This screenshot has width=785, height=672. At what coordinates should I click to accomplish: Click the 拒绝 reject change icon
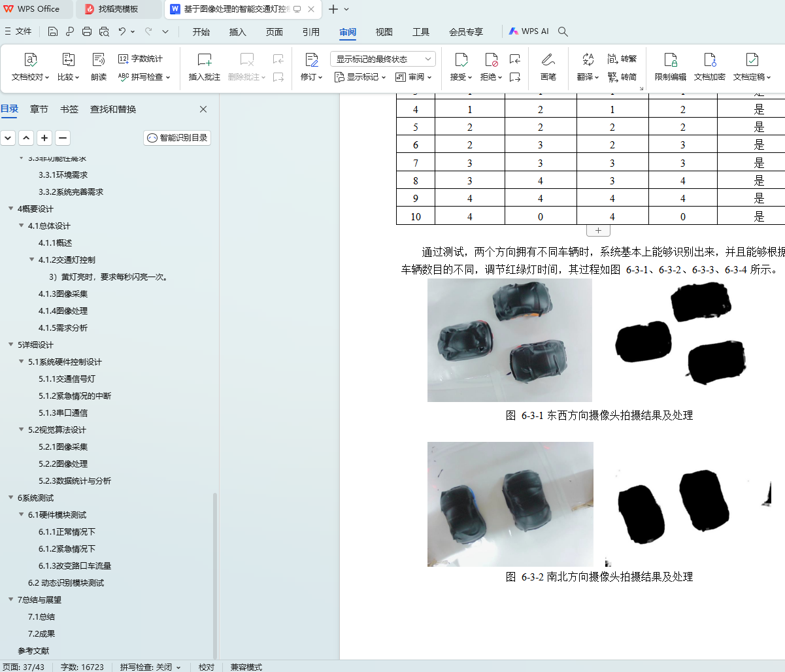point(491,59)
